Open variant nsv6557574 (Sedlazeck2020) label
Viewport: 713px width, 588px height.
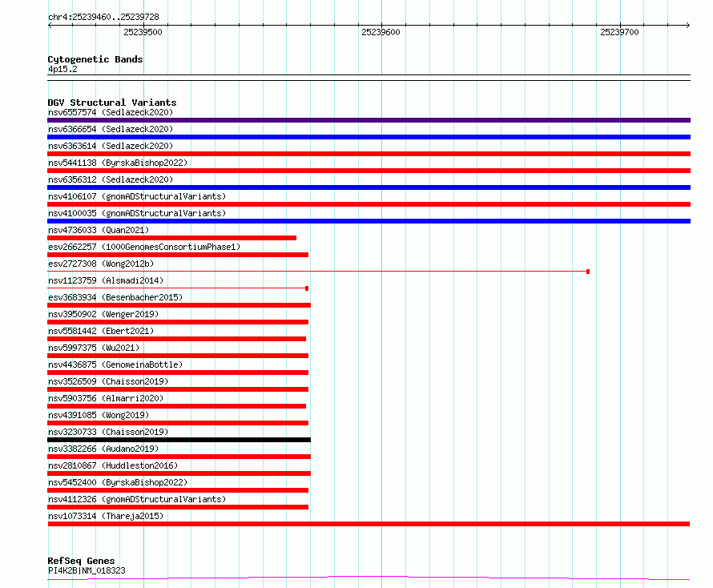click(x=111, y=112)
